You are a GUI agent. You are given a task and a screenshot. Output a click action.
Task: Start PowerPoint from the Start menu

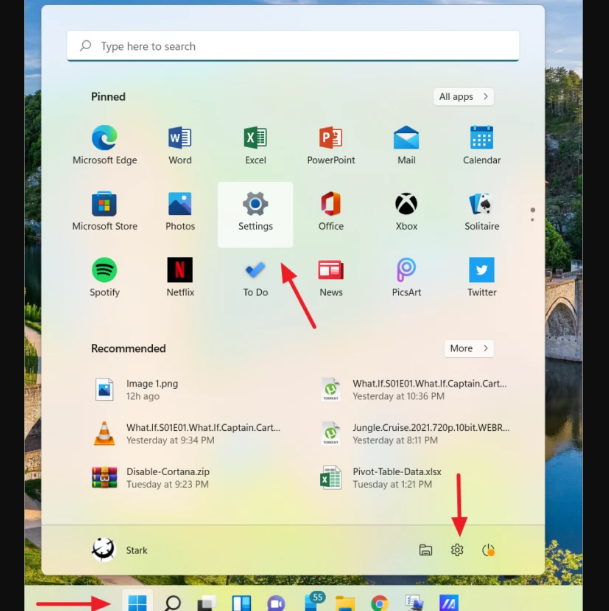pos(331,145)
